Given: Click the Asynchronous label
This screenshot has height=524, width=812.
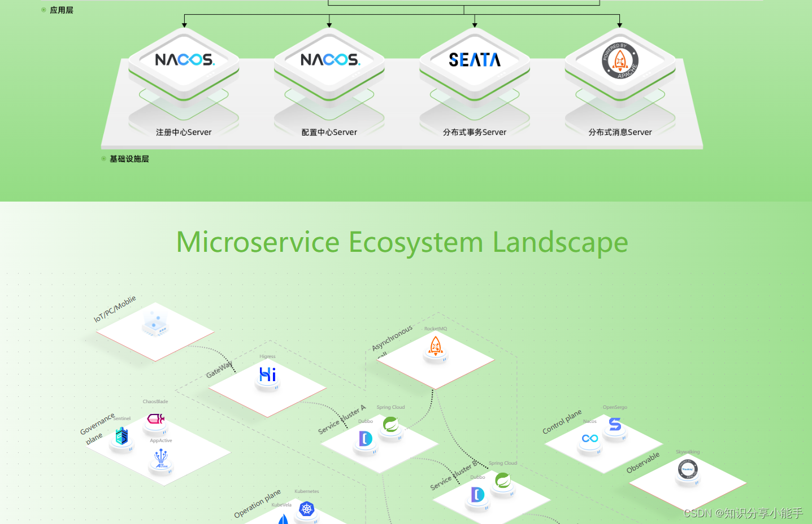Looking at the screenshot, I should tap(392, 337).
